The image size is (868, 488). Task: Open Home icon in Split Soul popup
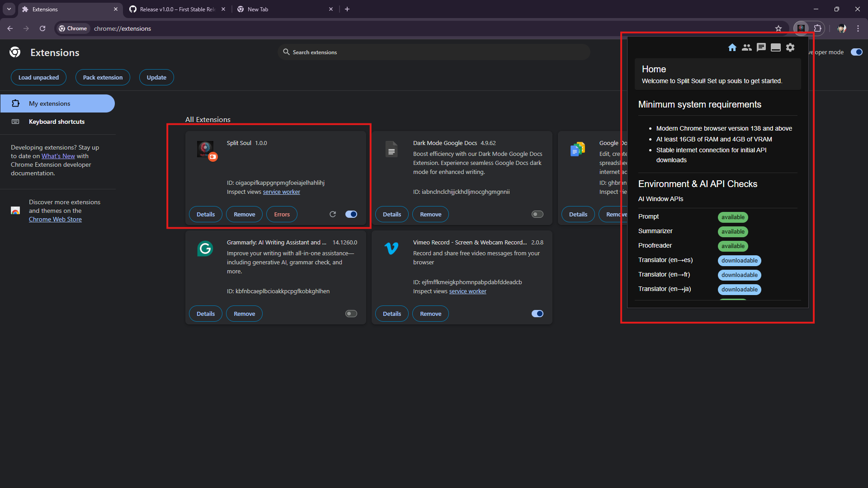[x=732, y=47]
